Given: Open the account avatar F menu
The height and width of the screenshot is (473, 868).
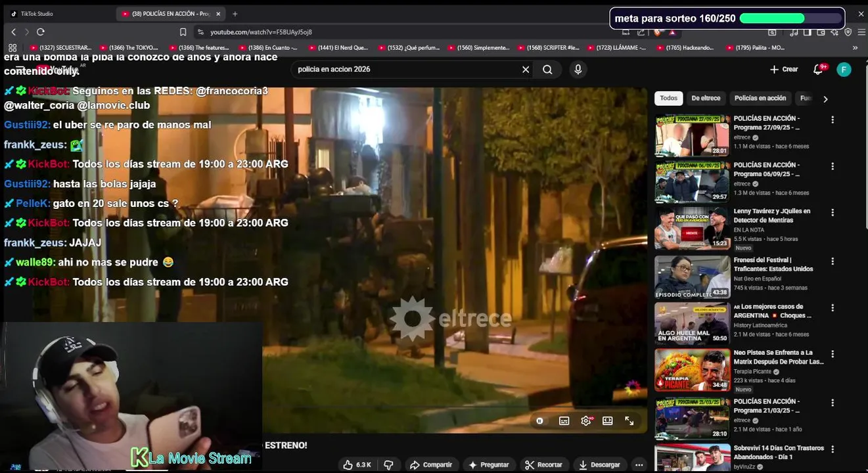Looking at the screenshot, I should click(844, 70).
